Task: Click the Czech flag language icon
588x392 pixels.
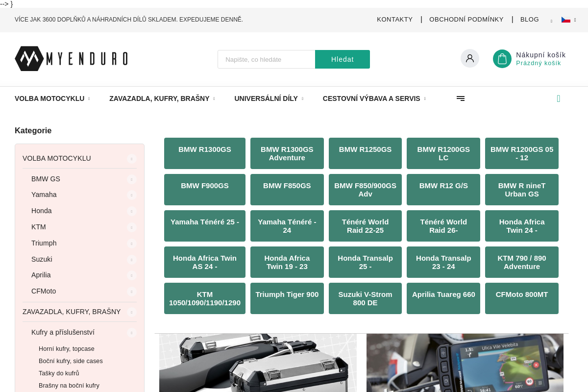Action: (566, 20)
